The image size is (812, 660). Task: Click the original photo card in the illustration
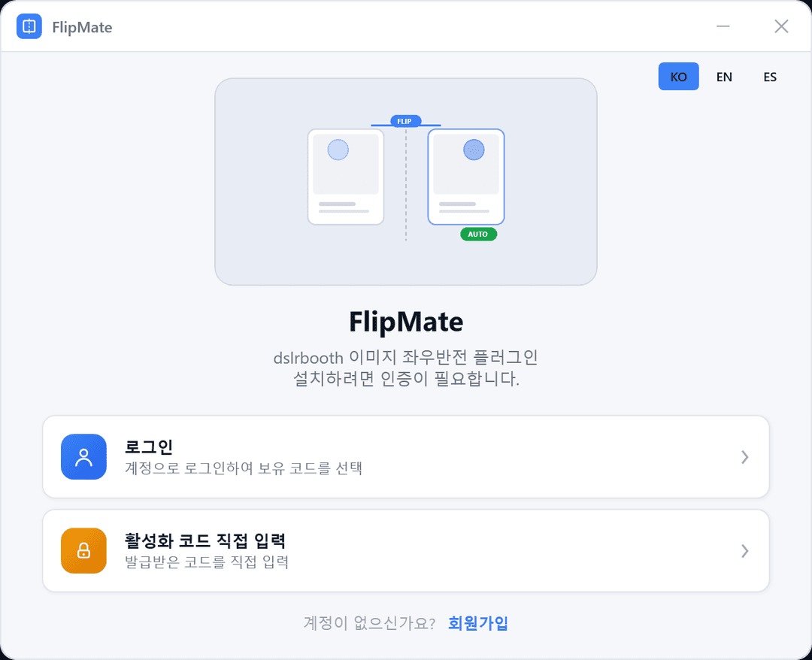(345, 177)
